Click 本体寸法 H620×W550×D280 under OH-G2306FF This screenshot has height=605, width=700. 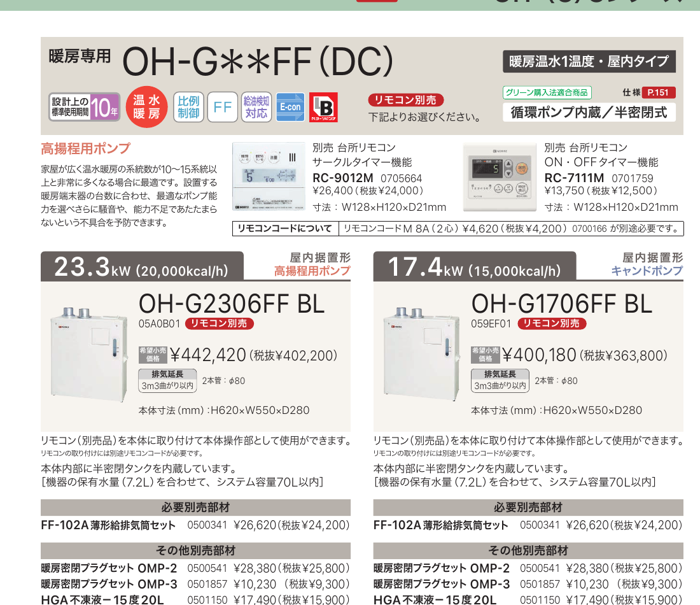[x=223, y=410]
